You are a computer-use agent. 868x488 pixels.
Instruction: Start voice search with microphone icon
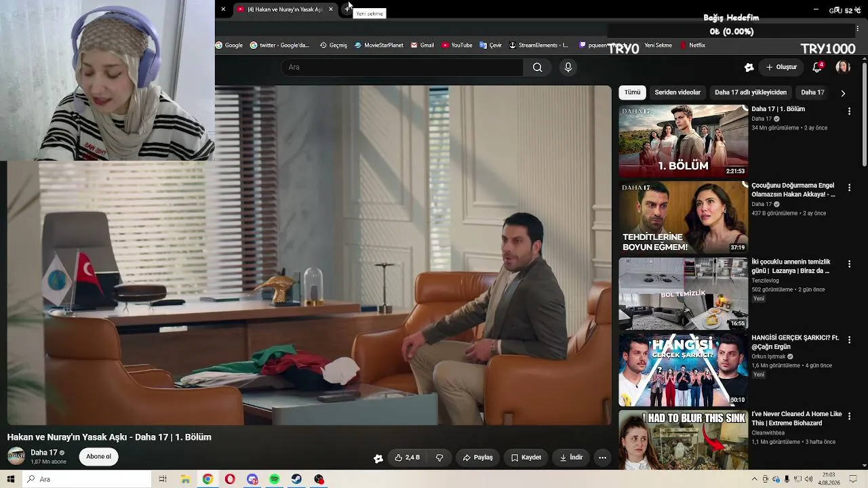pyautogui.click(x=568, y=67)
